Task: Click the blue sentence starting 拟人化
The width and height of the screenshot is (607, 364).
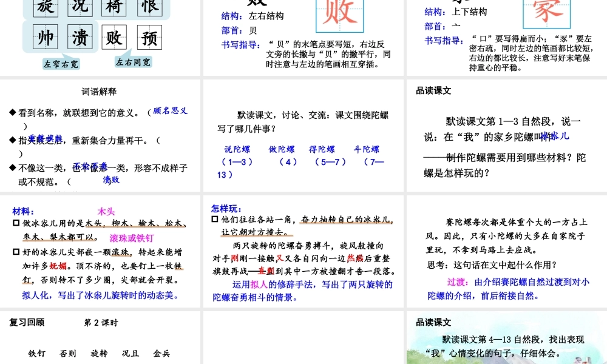Action: tap(101, 295)
